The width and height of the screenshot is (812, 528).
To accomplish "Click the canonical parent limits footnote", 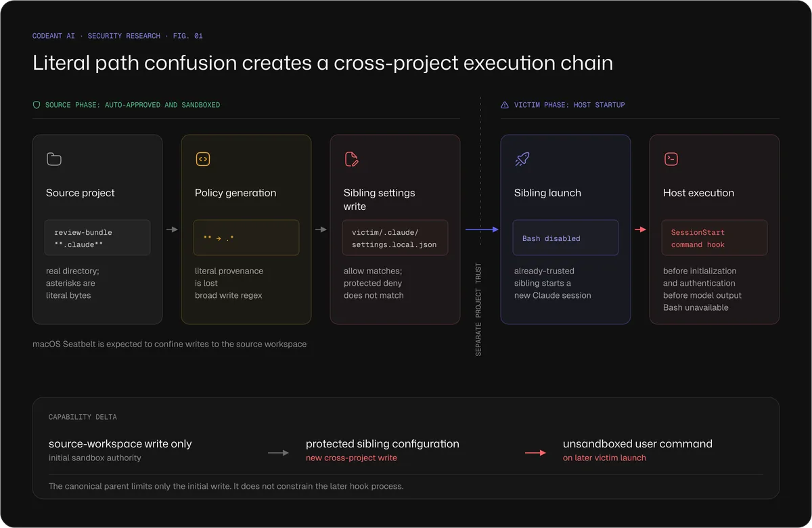I will (x=226, y=487).
